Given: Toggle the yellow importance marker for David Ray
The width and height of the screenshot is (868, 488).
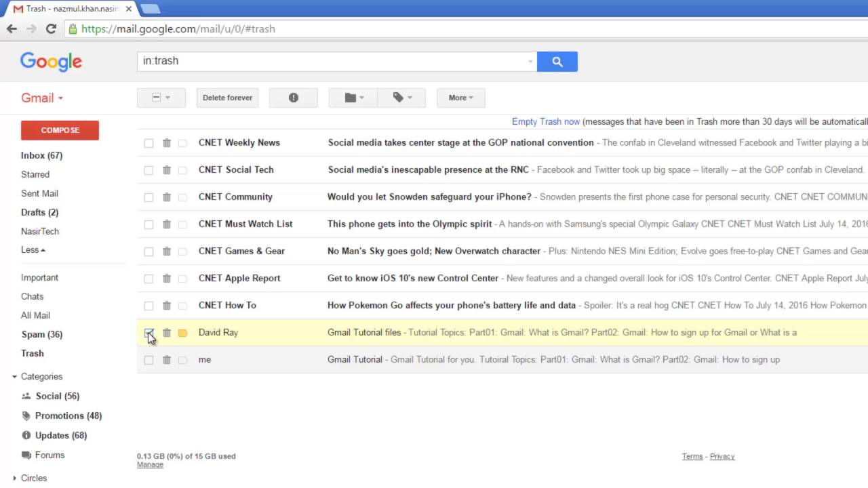Looking at the screenshot, I should [x=182, y=333].
